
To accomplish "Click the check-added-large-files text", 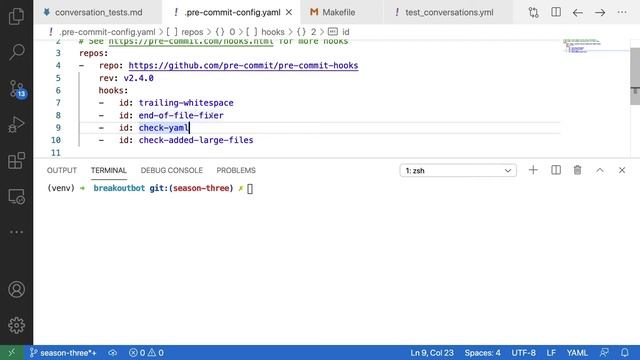I will click(x=196, y=140).
